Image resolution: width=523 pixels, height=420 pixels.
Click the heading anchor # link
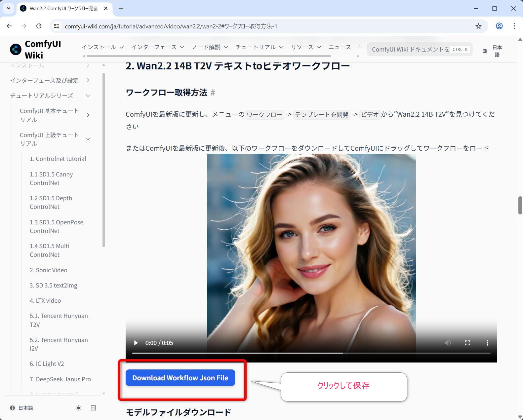click(213, 93)
